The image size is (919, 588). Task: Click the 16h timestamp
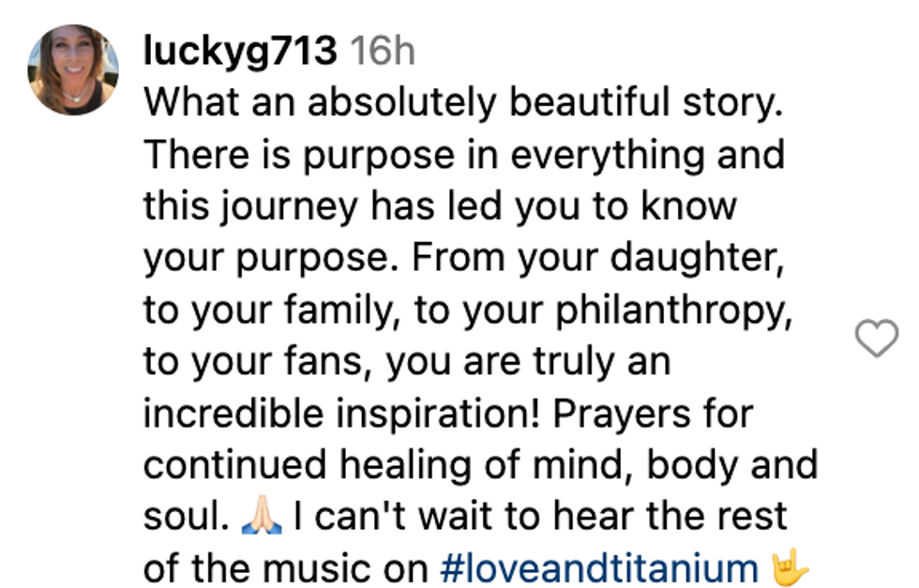[383, 52]
